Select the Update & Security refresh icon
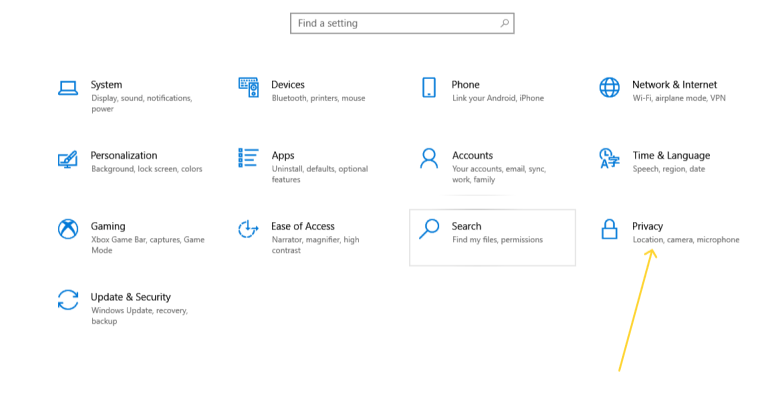This screenshot has height=416, width=775. (68, 300)
